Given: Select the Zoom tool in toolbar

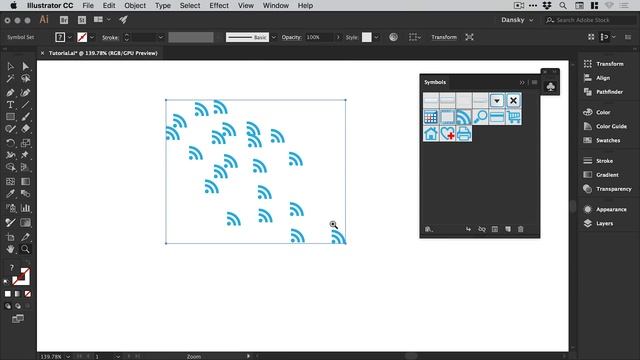Looking at the screenshot, I should [25, 249].
